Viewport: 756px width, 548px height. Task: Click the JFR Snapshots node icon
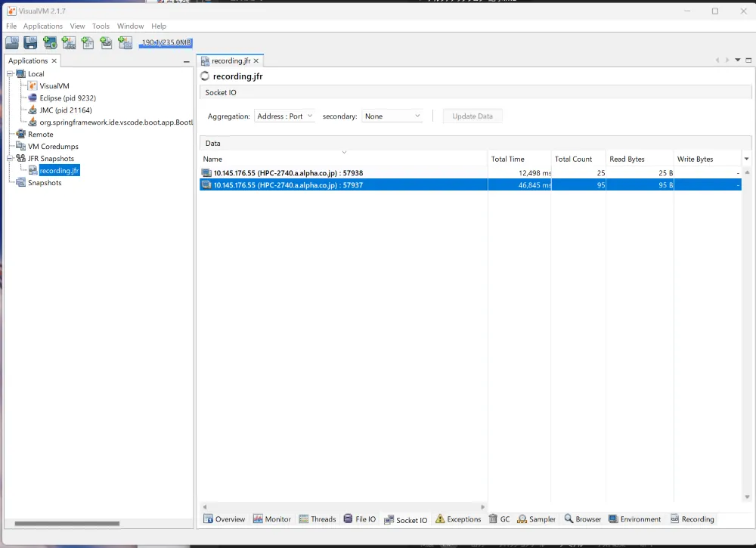(20, 158)
